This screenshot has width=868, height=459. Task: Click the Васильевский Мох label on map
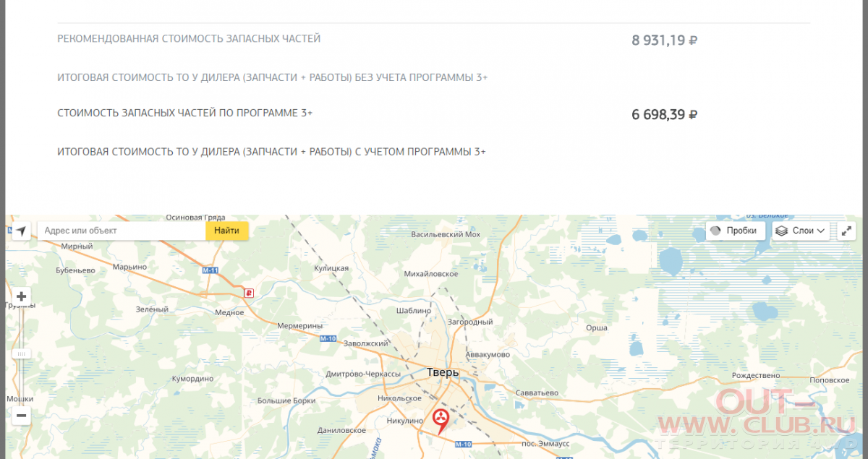[x=446, y=235]
